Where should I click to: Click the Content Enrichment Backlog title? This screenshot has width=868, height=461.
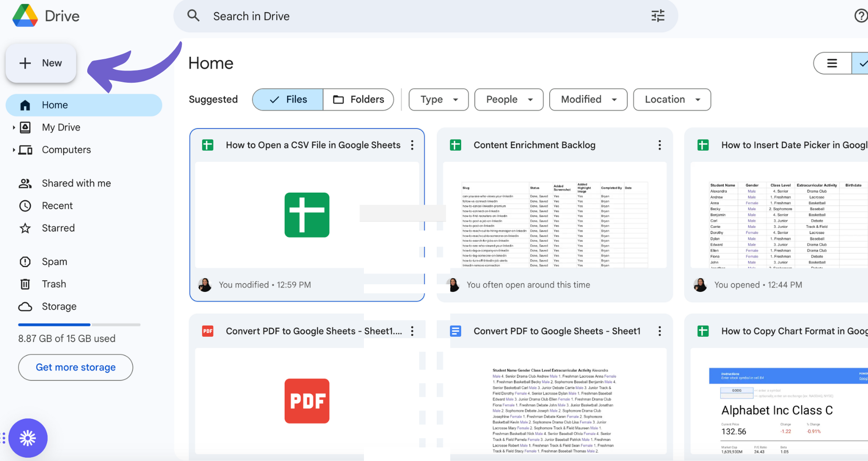point(534,145)
